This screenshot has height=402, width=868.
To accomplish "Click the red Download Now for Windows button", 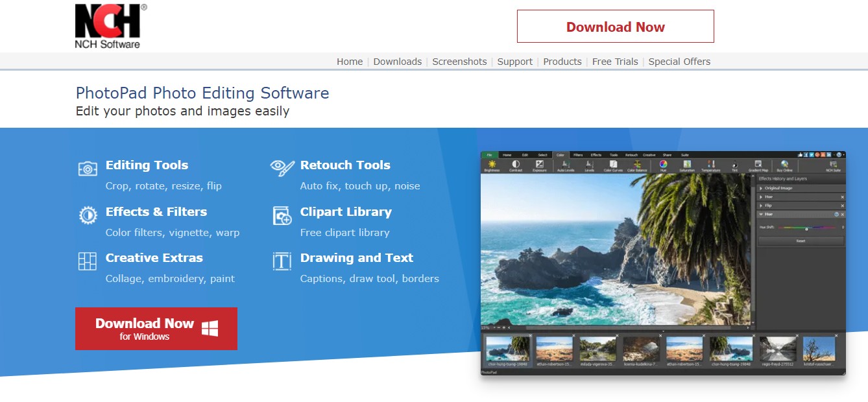I will pos(156,329).
